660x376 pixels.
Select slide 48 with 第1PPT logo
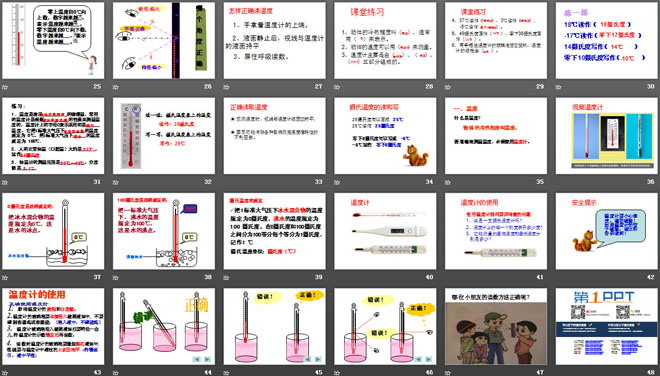coord(607,326)
